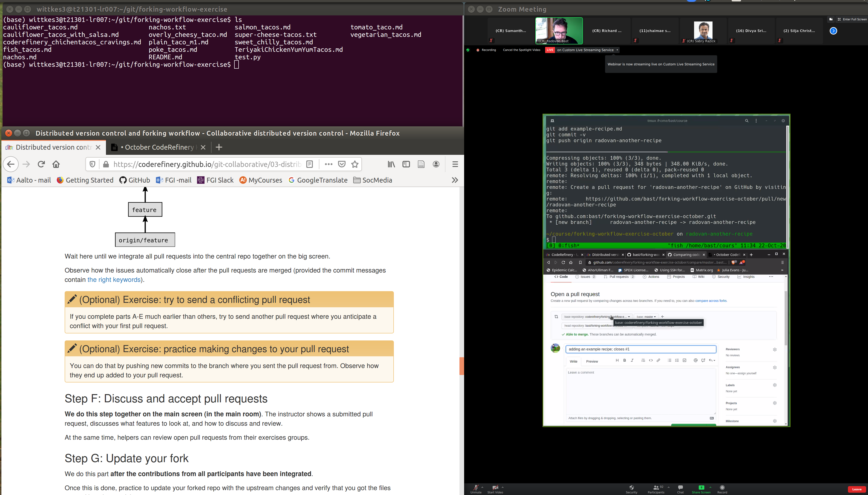The image size is (868, 495).
Task: Show site security info via the padlock icon
Action: point(106,164)
